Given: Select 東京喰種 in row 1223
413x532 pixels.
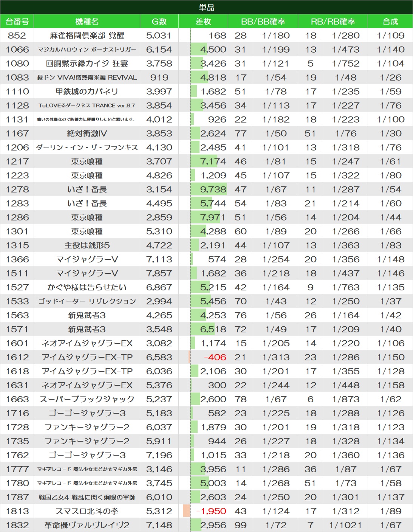Looking at the screenshot, I should click(87, 175).
